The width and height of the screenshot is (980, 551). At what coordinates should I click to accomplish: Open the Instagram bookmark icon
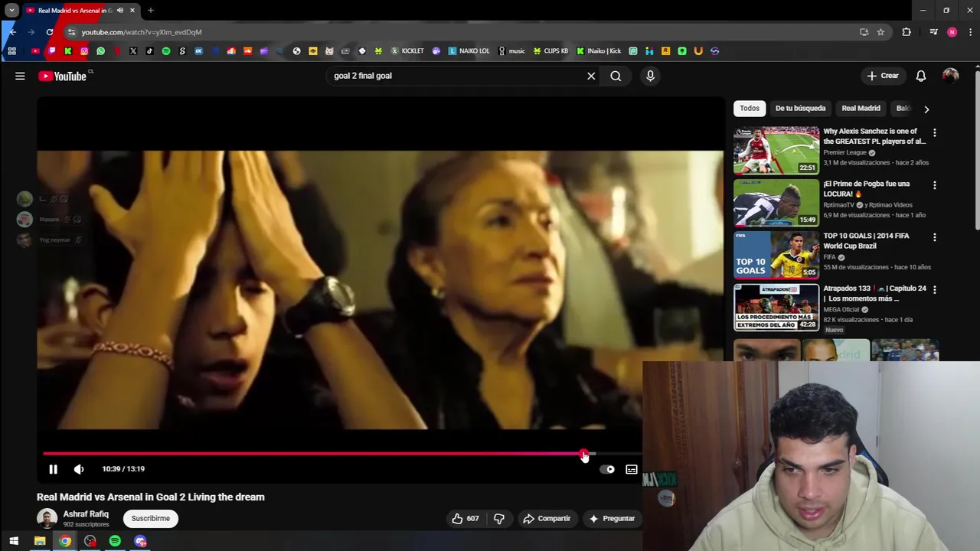coord(84,51)
